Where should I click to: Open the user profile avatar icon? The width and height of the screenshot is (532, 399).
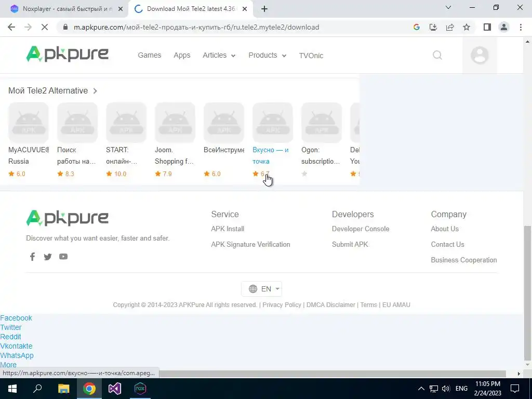[x=480, y=55]
